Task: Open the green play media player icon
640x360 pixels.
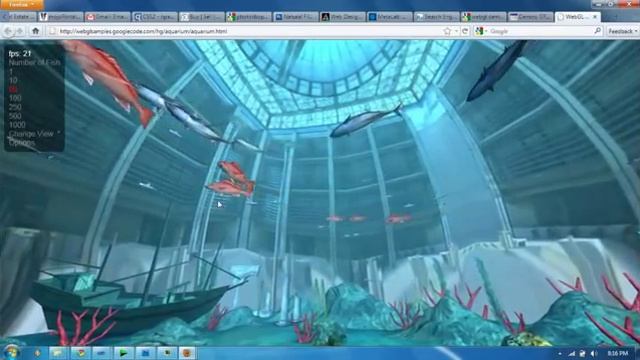Action: point(123,353)
